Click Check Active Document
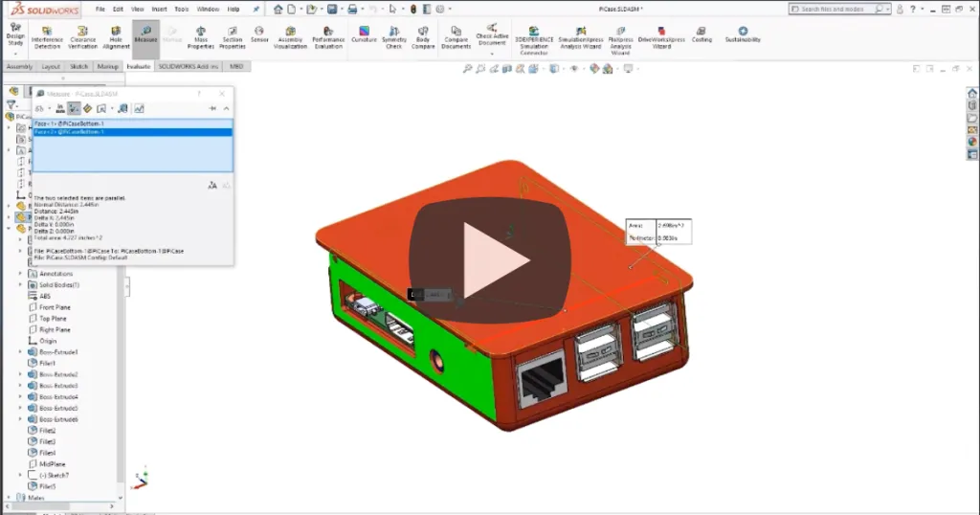Viewport: 980px width, 515px height. click(x=492, y=35)
